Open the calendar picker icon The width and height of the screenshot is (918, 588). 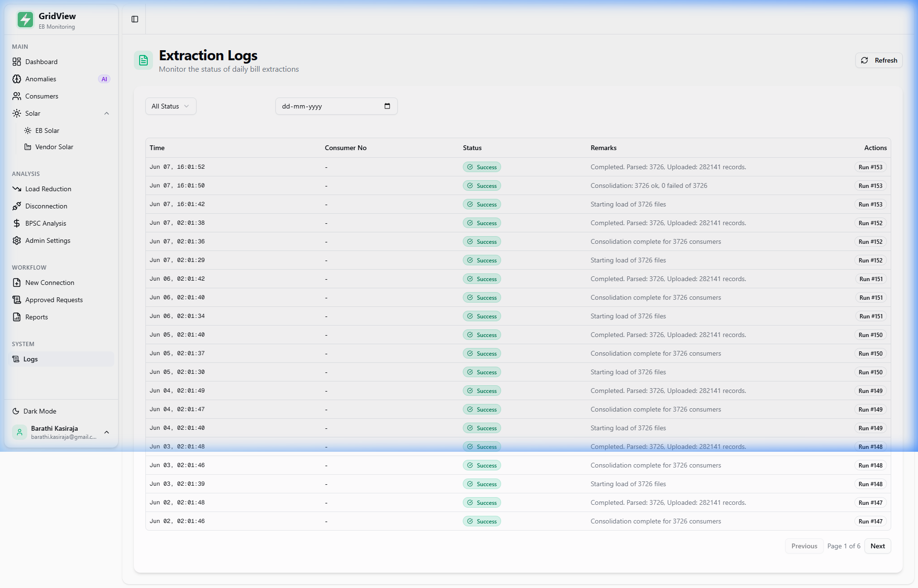pos(387,106)
